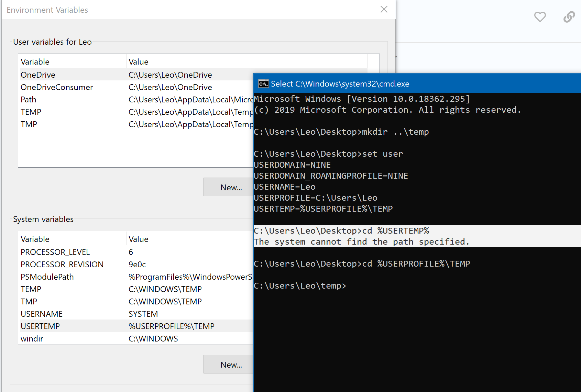Click 'cd %USERPROFILE%\TEMP' command in cmd

362,264
